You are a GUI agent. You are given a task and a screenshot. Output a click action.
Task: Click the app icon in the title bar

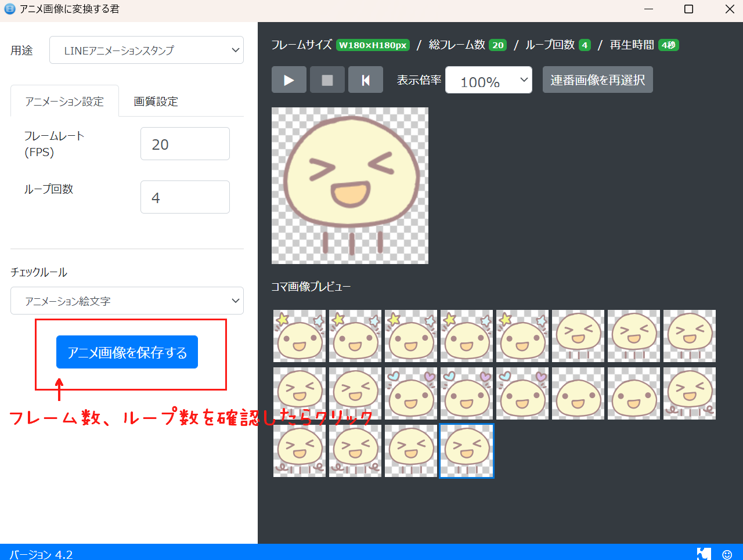9,9
